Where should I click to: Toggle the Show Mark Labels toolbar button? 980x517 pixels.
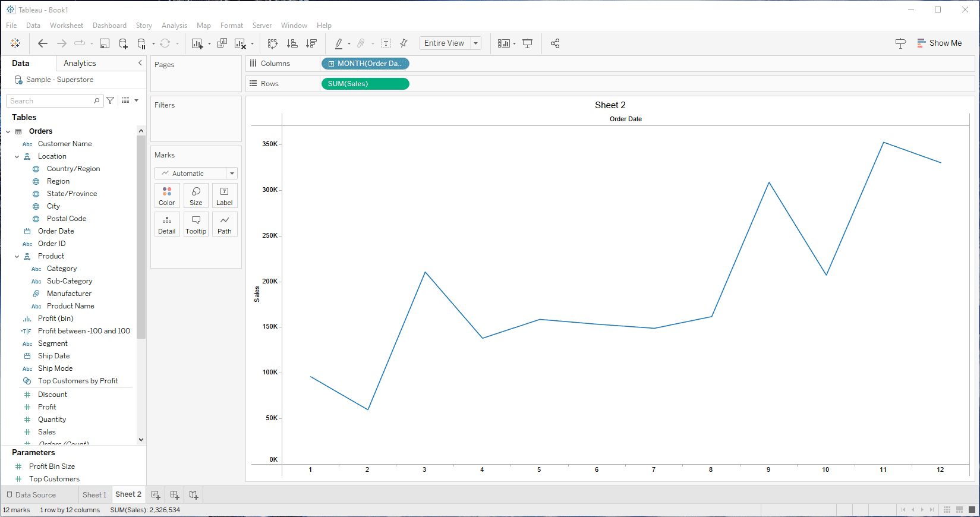386,43
